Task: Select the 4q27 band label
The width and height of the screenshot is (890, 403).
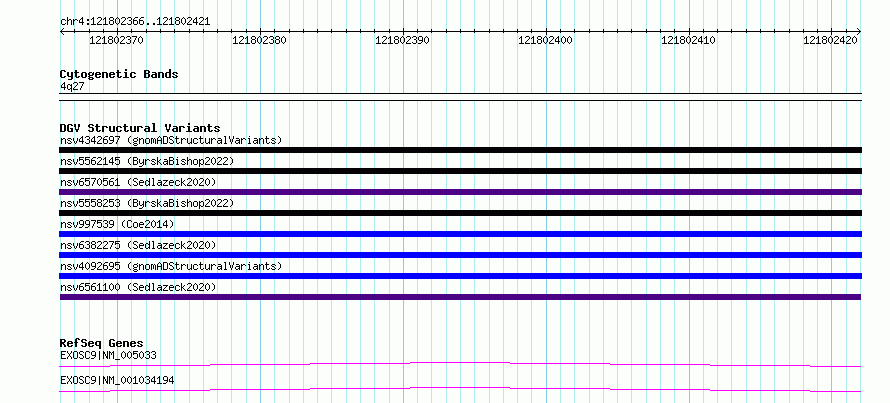Action: pos(72,87)
